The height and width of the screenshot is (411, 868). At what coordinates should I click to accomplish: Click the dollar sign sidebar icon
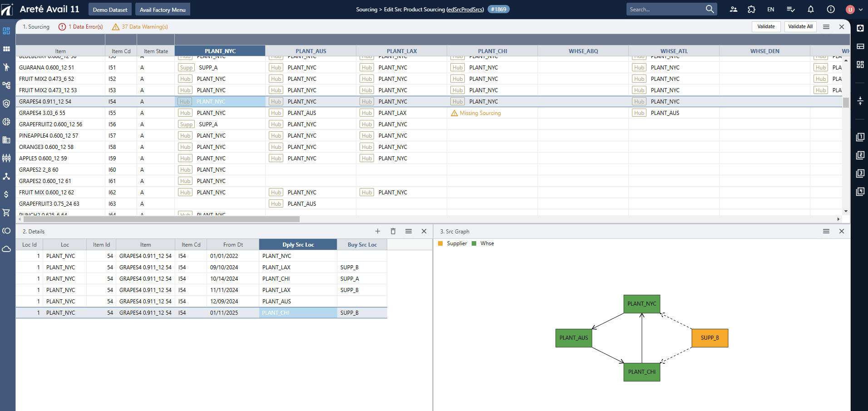tap(6, 194)
